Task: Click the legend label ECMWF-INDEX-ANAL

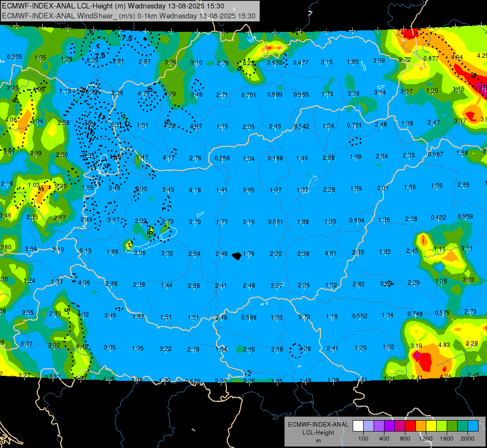Action: tap(318, 425)
